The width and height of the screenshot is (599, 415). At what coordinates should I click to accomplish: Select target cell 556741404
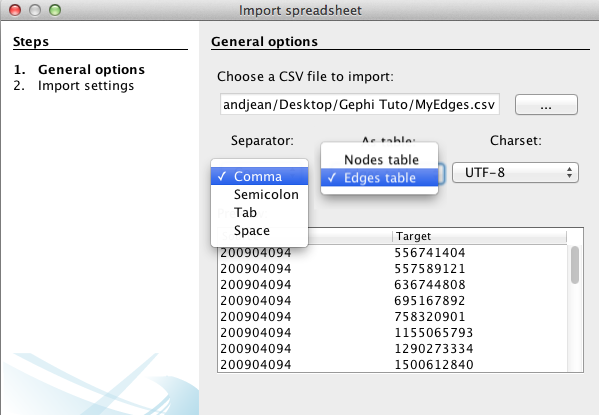click(x=429, y=253)
